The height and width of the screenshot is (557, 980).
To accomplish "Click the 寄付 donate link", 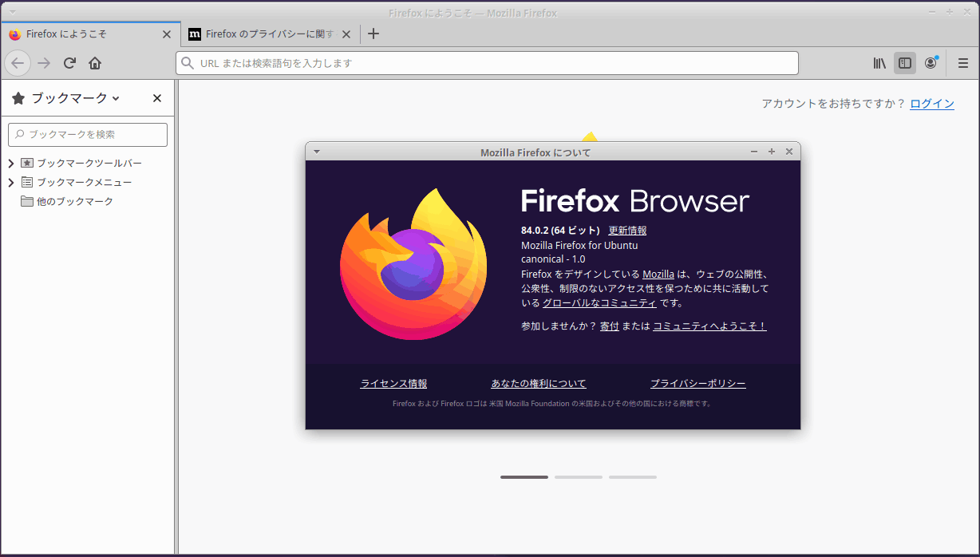I will pyautogui.click(x=610, y=326).
